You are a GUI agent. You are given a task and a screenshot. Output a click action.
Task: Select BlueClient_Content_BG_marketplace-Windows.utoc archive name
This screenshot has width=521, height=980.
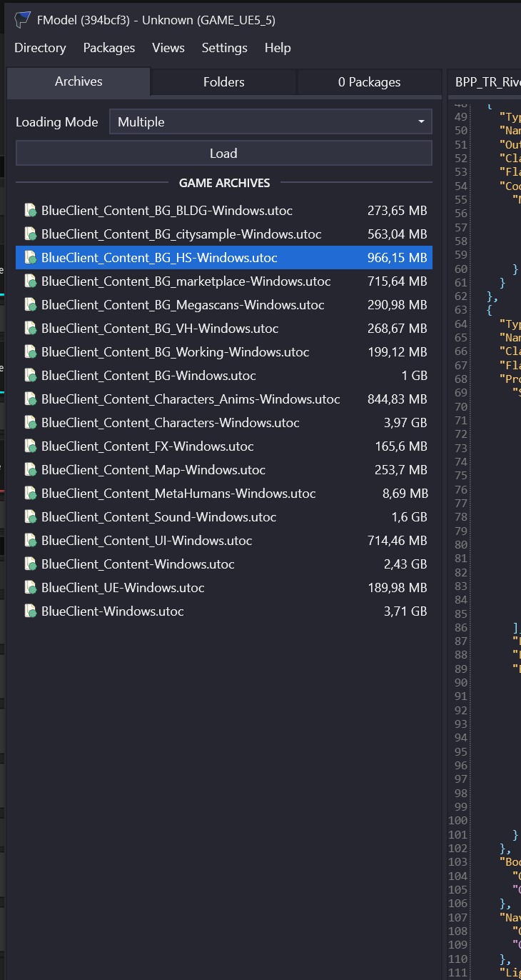(186, 281)
